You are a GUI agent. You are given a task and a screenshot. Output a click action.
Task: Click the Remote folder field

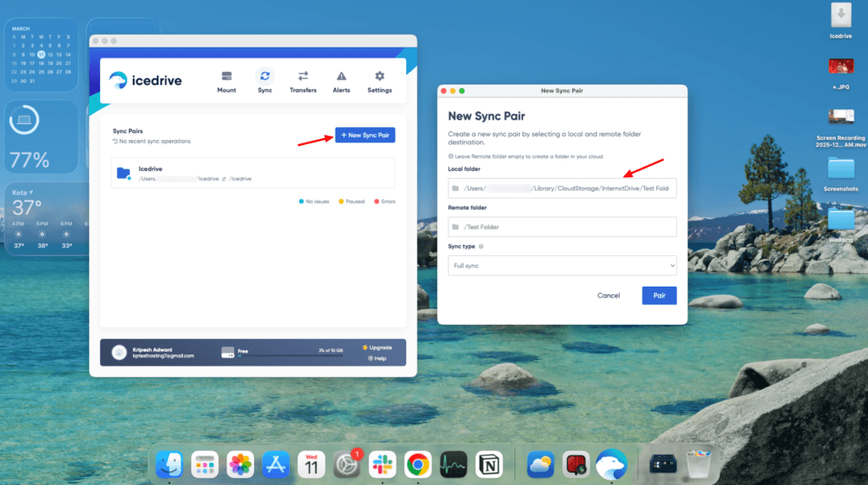562,227
